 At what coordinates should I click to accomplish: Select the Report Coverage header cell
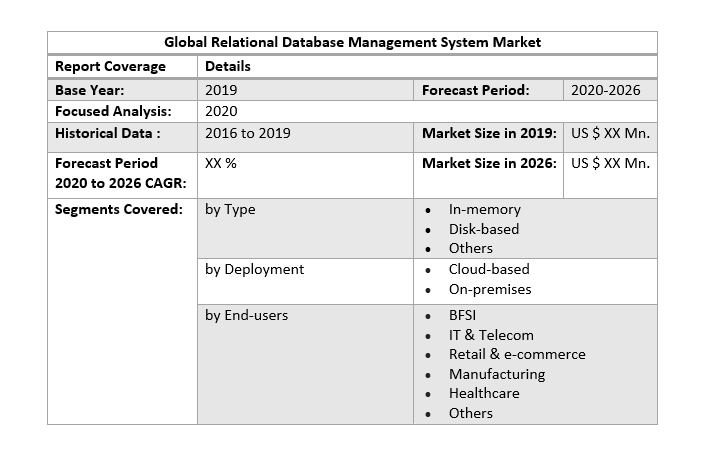(110, 66)
